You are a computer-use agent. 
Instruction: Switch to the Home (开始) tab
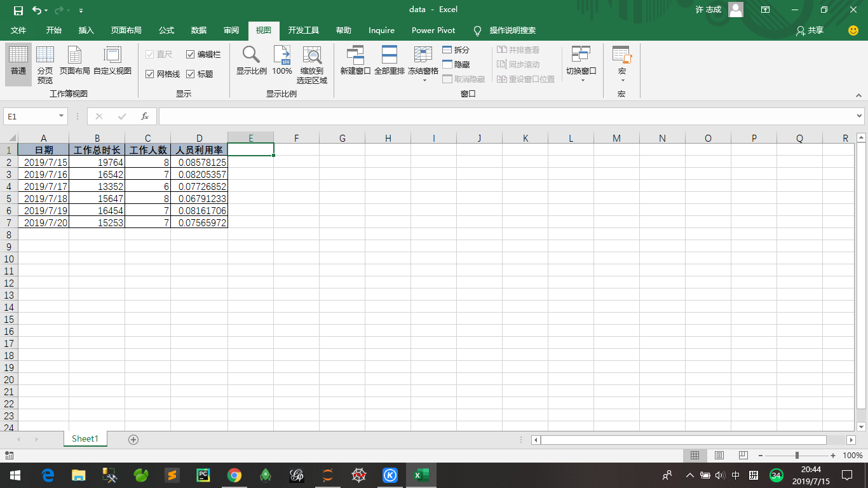pos(54,30)
